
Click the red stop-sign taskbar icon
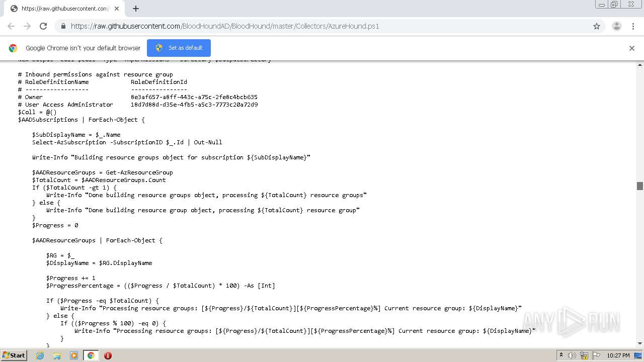(x=108, y=355)
